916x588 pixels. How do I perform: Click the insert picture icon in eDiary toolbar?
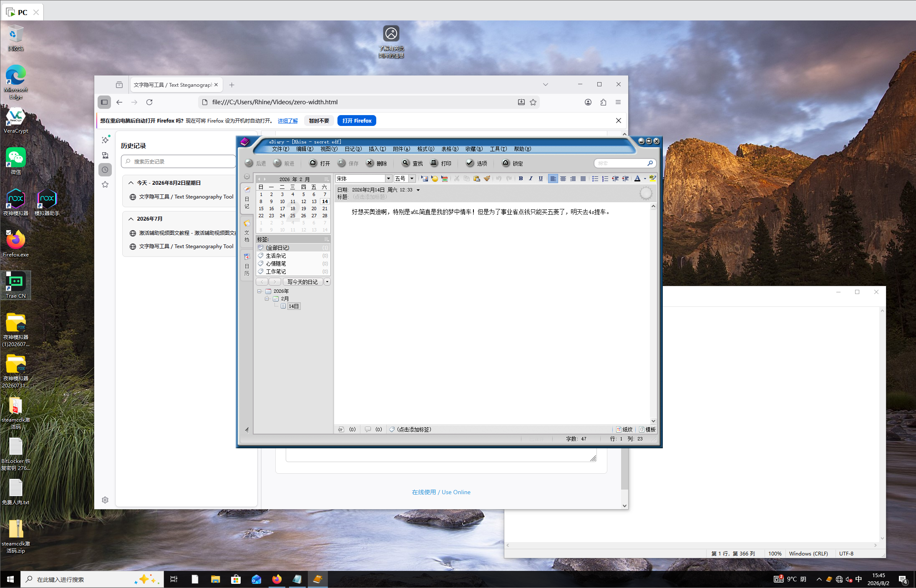coord(425,178)
